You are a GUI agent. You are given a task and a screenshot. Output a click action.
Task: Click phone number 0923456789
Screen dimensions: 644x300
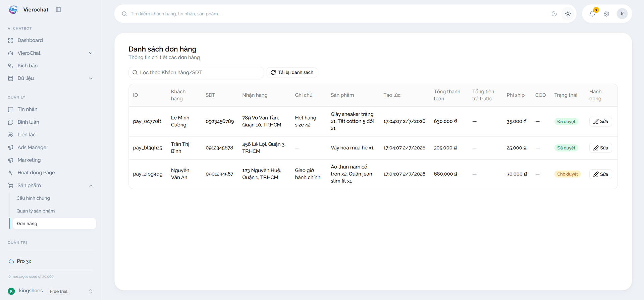(220, 121)
